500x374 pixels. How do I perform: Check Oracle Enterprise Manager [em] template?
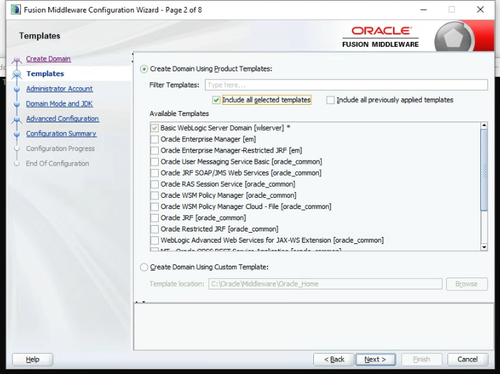point(155,139)
